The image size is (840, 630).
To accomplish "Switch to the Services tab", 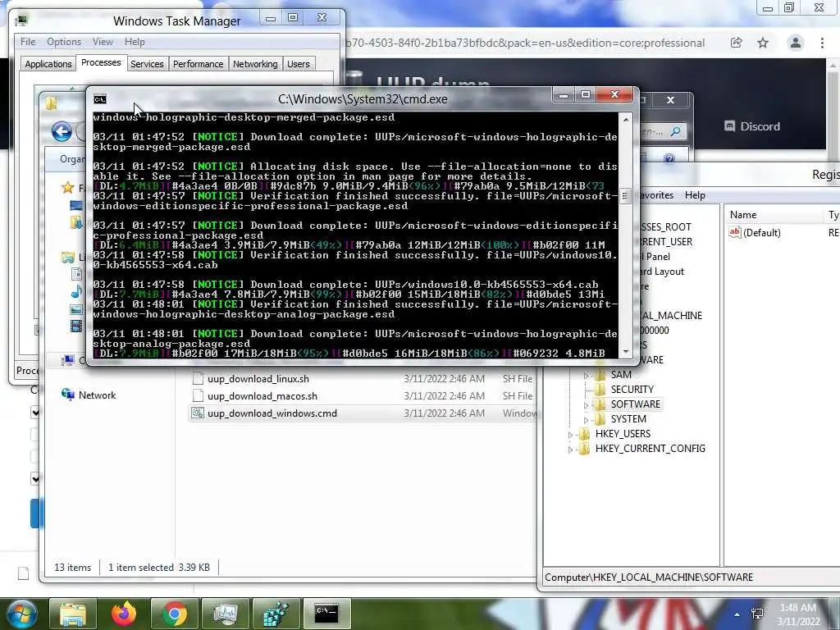I will click(147, 64).
